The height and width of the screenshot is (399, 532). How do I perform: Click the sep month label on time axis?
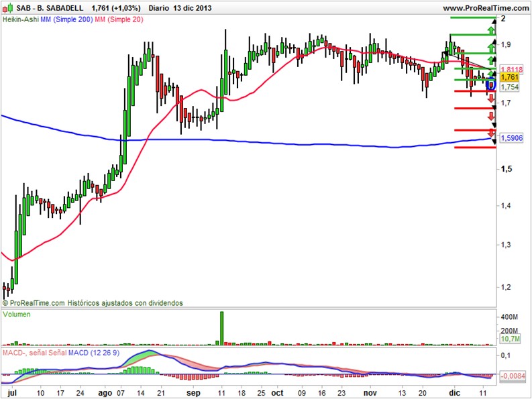pyautogui.click(x=194, y=393)
